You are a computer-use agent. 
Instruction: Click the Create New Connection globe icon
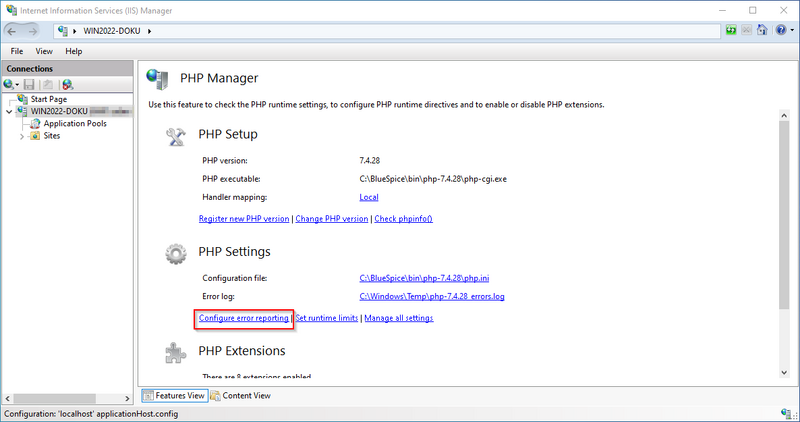[10, 85]
